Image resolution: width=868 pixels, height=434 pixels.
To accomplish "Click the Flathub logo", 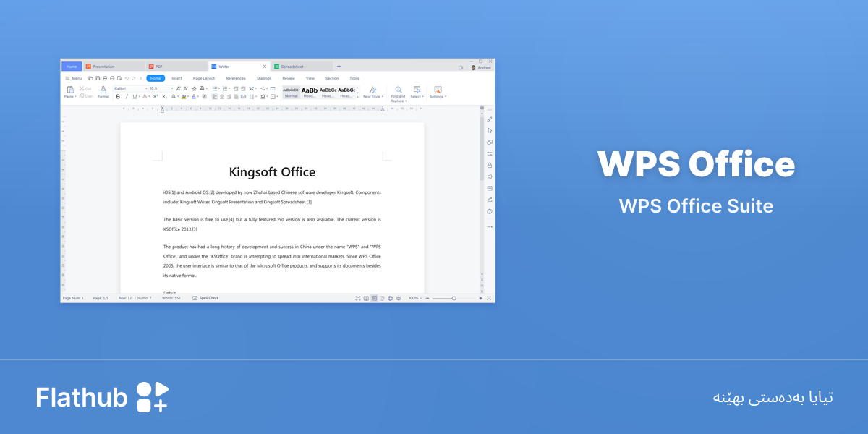I will tap(102, 397).
